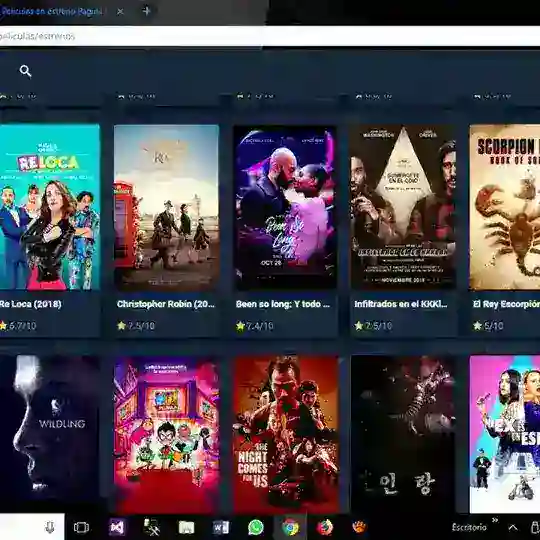Open the Re Loca movie poster
The height and width of the screenshot is (540, 540).
point(50,207)
